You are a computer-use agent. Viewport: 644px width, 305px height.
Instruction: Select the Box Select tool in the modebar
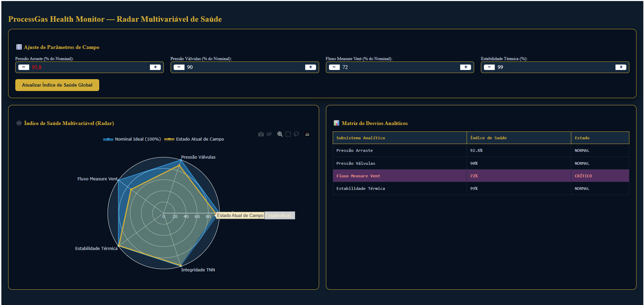click(288, 134)
